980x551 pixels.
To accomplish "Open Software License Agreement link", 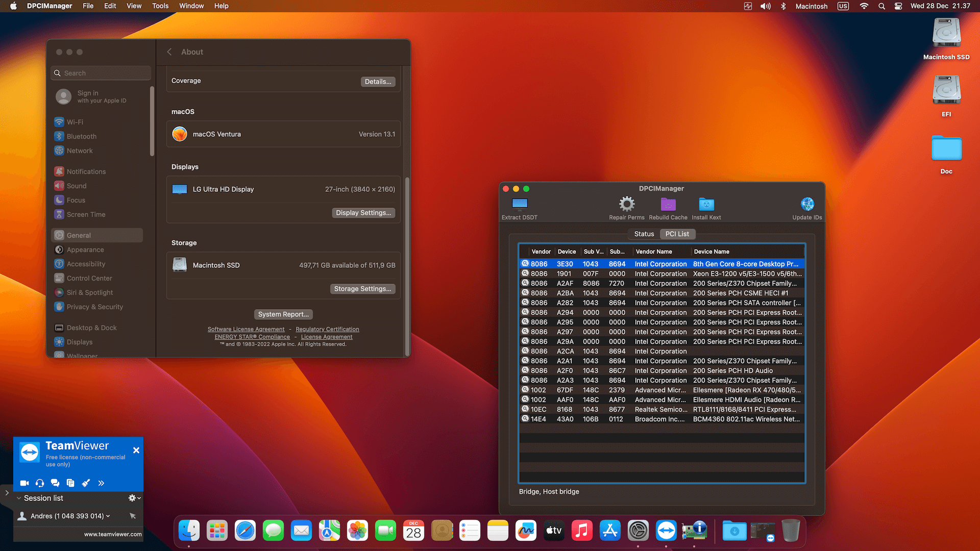I will pos(246,329).
